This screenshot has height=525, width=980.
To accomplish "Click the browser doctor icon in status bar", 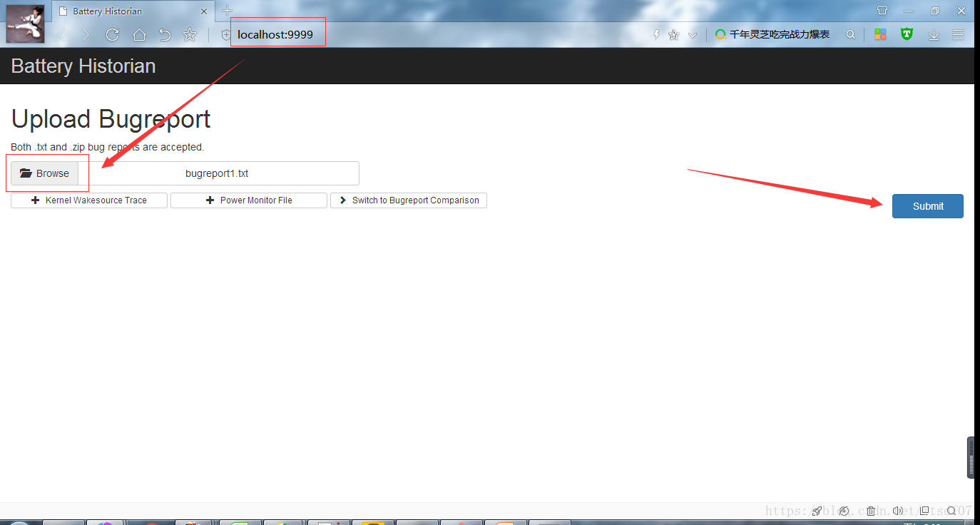I will pos(844,511).
